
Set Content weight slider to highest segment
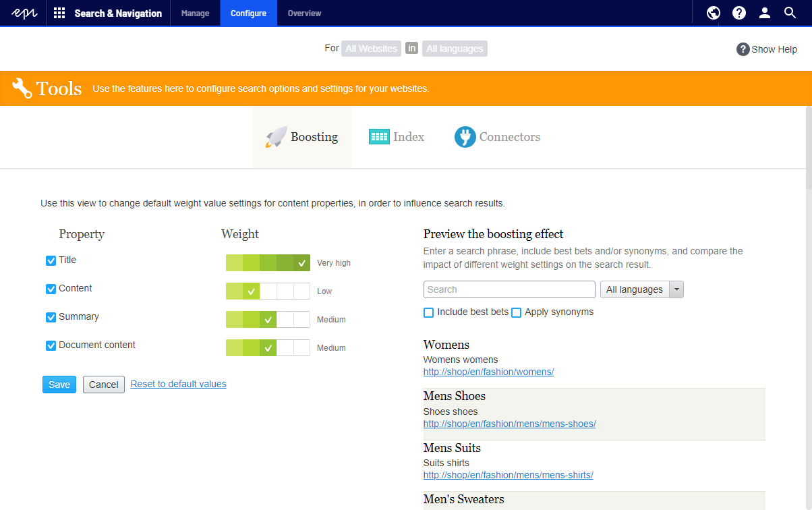pyautogui.click(x=301, y=291)
